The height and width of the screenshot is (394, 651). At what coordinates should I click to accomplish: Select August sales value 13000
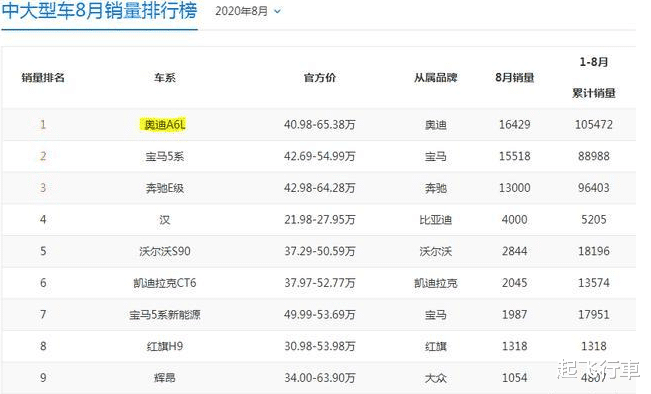pyautogui.click(x=514, y=188)
